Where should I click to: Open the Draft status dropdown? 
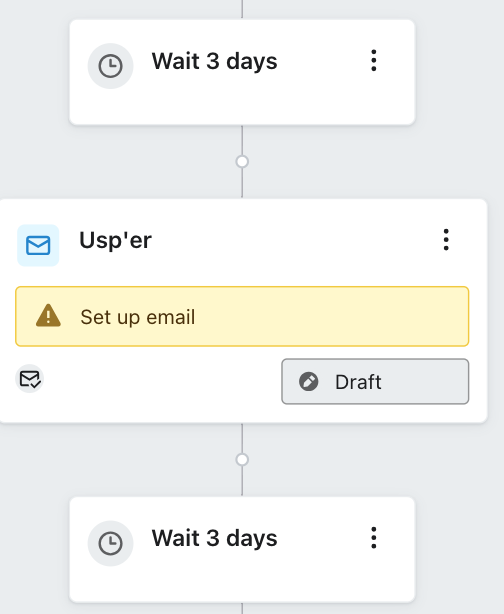(375, 381)
